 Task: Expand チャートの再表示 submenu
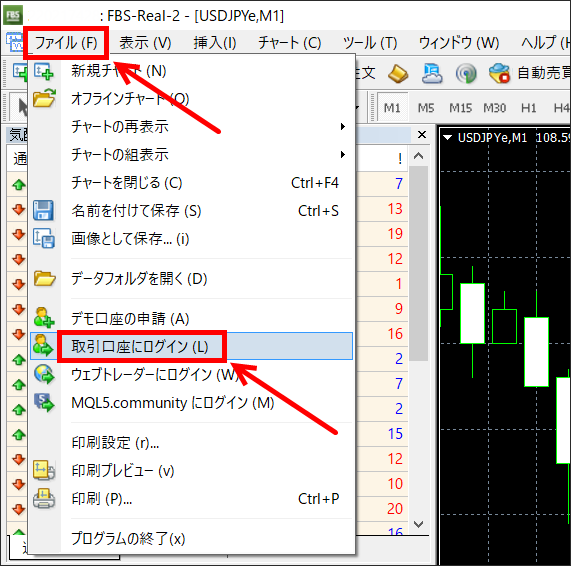192,127
